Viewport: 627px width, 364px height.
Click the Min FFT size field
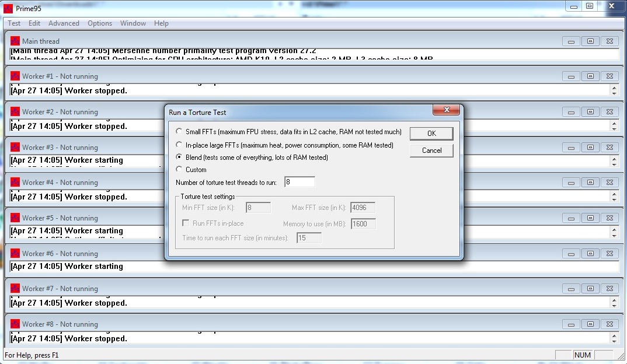258,207
